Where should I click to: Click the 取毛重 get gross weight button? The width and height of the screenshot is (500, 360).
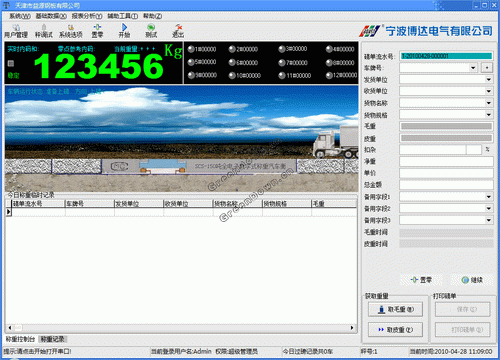click(x=395, y=309)
